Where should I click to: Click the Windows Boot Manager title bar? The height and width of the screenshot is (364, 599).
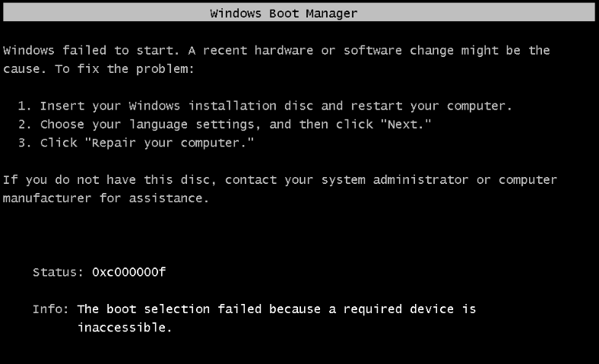[x=299, y=13]
